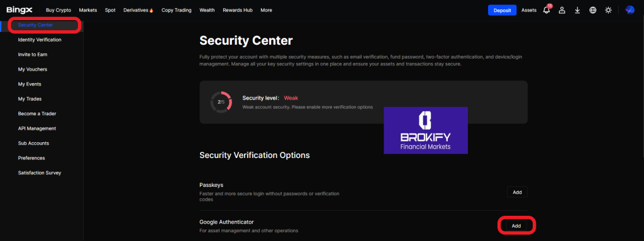Viewport: 644px width, 241px height.
Task: Open Buy Crypto menu
Action: tap(58, 10)
